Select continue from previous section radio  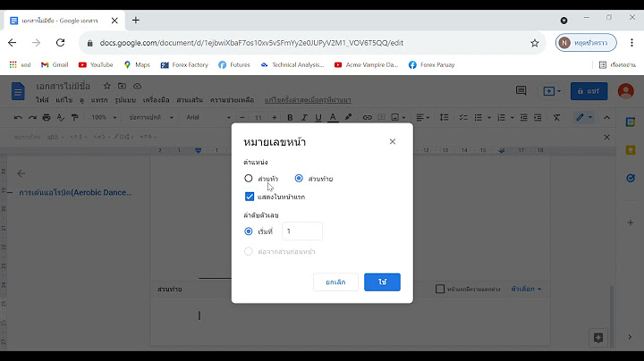tap(248, 251)
